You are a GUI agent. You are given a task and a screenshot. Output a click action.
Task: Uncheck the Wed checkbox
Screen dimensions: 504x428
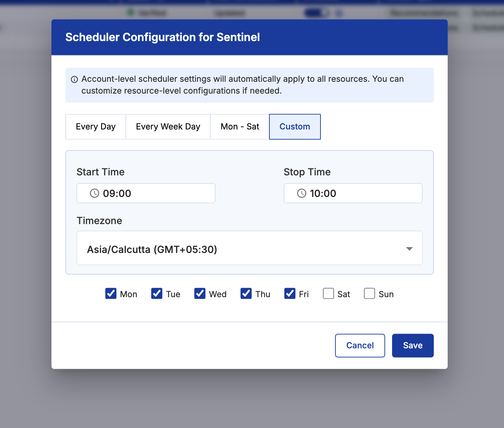tap(200, 293)
